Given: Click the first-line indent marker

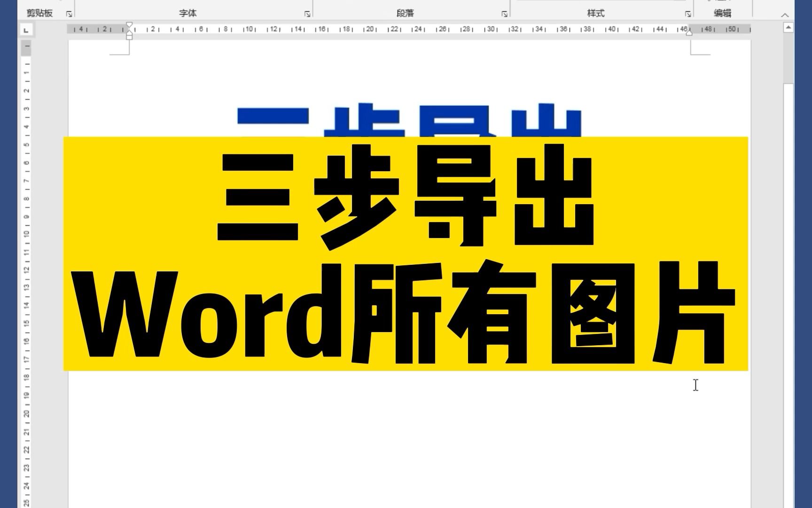Looking at the screenshot, I should 129,25.
